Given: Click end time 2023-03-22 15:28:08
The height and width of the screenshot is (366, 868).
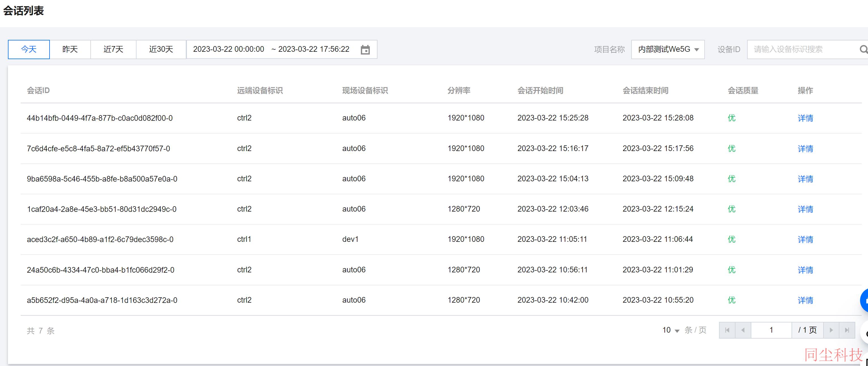Looking at the screenshot, I should pyautogui.click(x=658, y=118).
